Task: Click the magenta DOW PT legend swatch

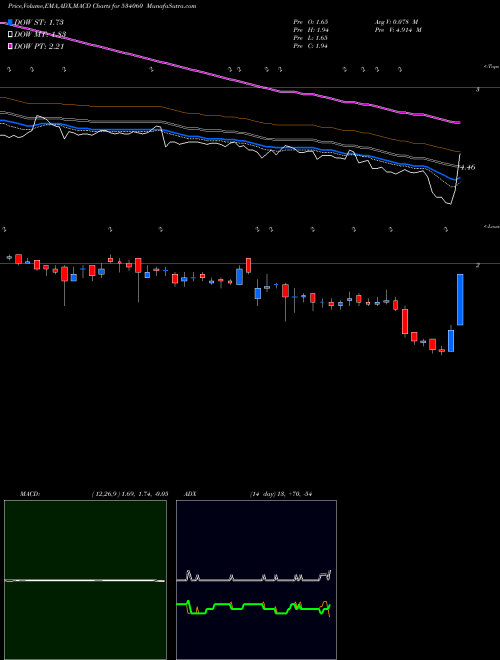Action: tap(11, 46)
